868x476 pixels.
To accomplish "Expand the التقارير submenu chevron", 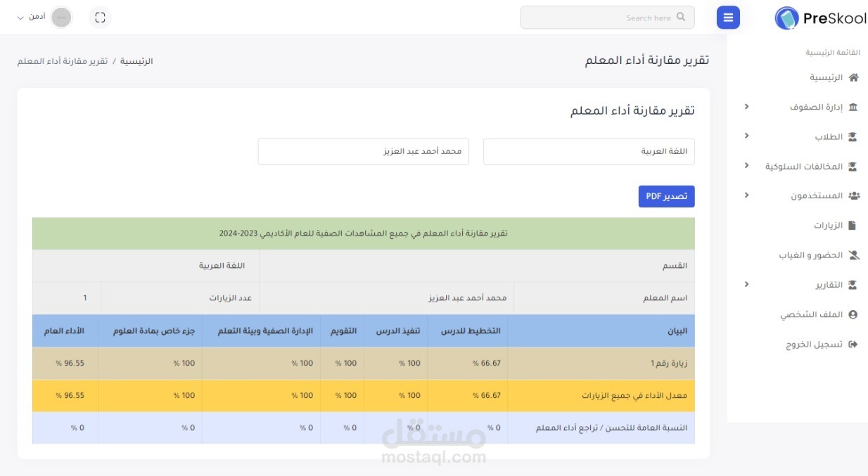I will tap(746, 284).
